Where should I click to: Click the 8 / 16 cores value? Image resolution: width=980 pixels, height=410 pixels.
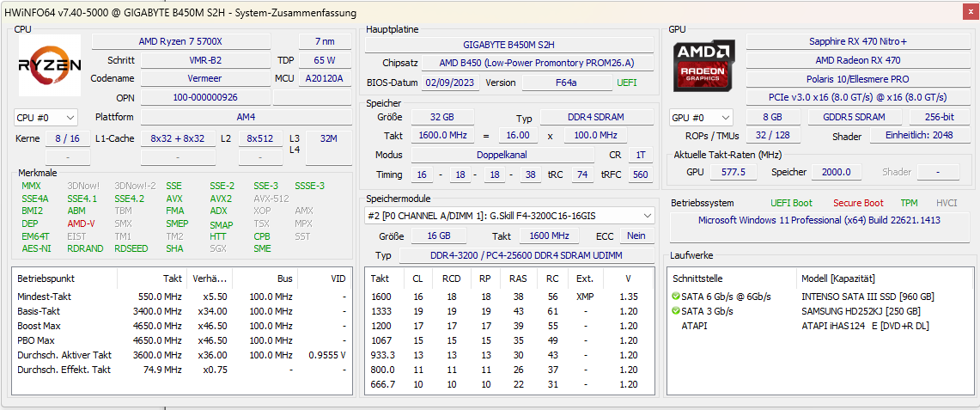click(68, 138)
